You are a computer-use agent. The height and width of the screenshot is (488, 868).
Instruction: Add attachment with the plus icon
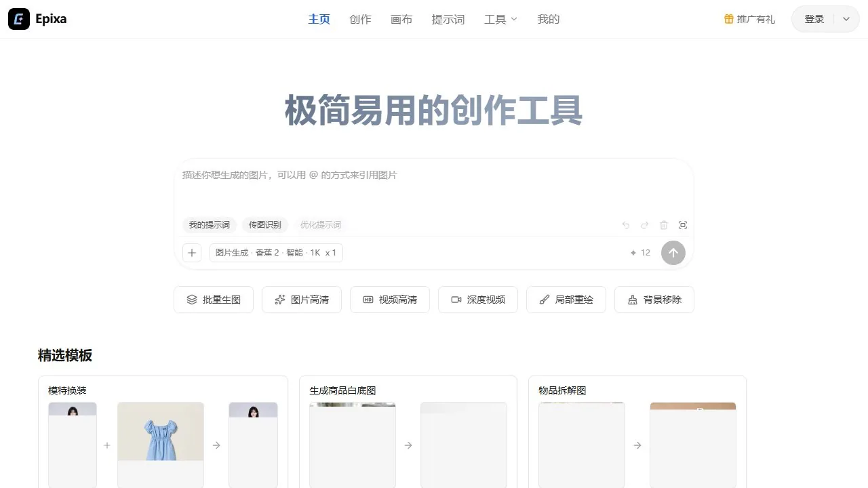[x=192, y=253]
